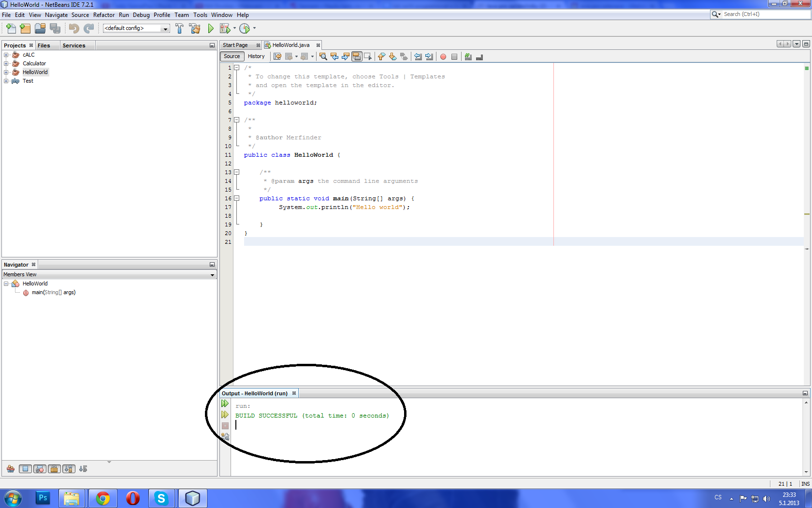Toggle Sort by Name in Navigator

click(x=69, y=469)
